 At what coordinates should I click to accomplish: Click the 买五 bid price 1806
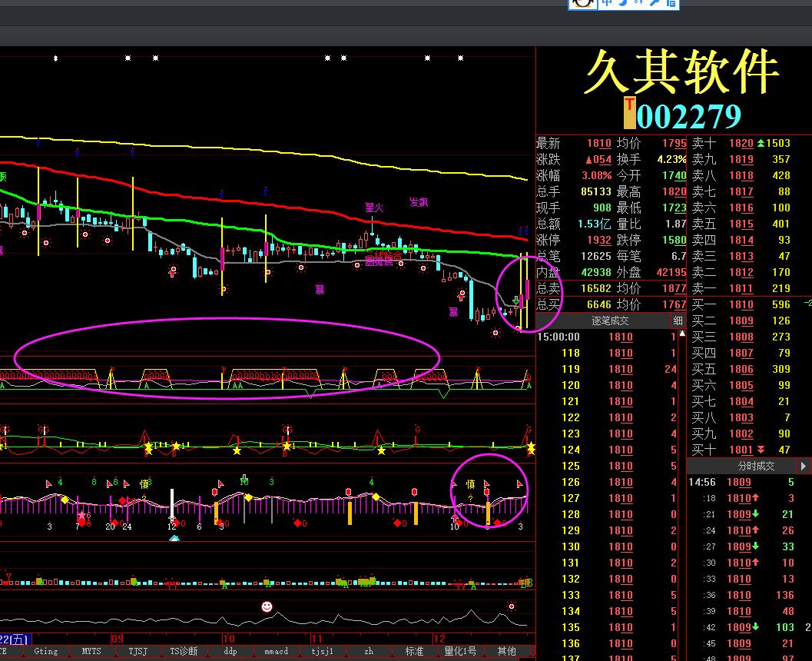coord(741,369)
